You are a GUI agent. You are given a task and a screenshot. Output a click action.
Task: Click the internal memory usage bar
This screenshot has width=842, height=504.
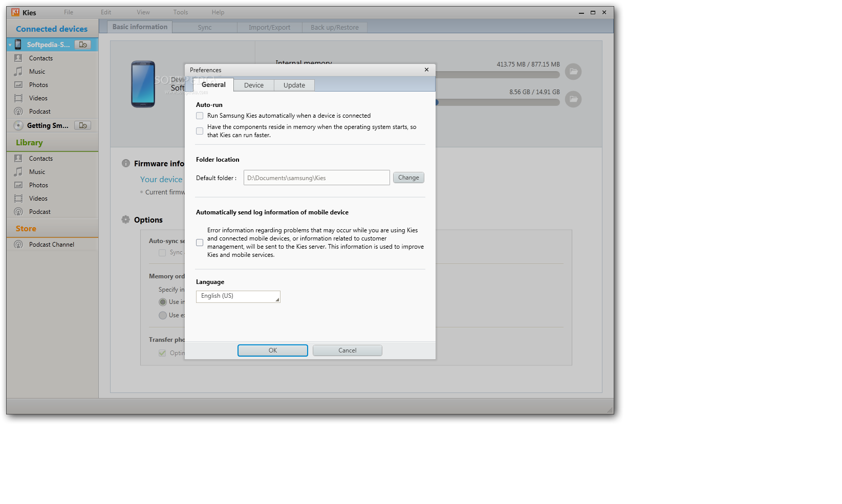pyautogui.click(x=498, y=75)
